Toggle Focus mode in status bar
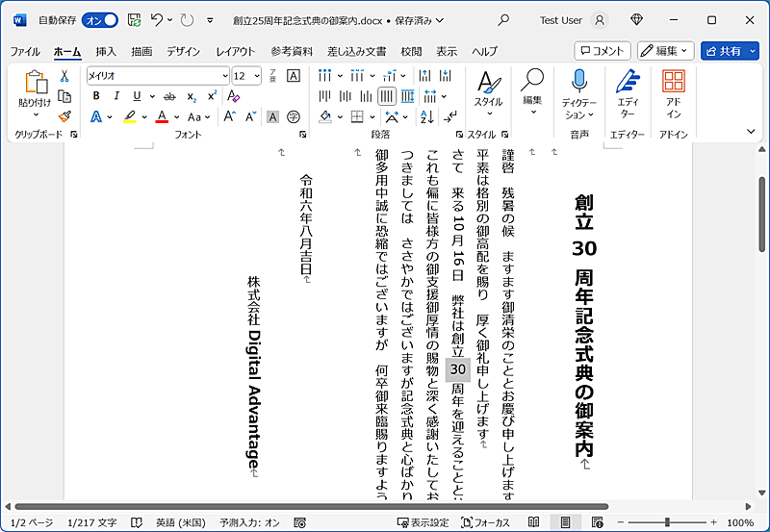This screenshot has height=532, width=770. tap(485, 522)
